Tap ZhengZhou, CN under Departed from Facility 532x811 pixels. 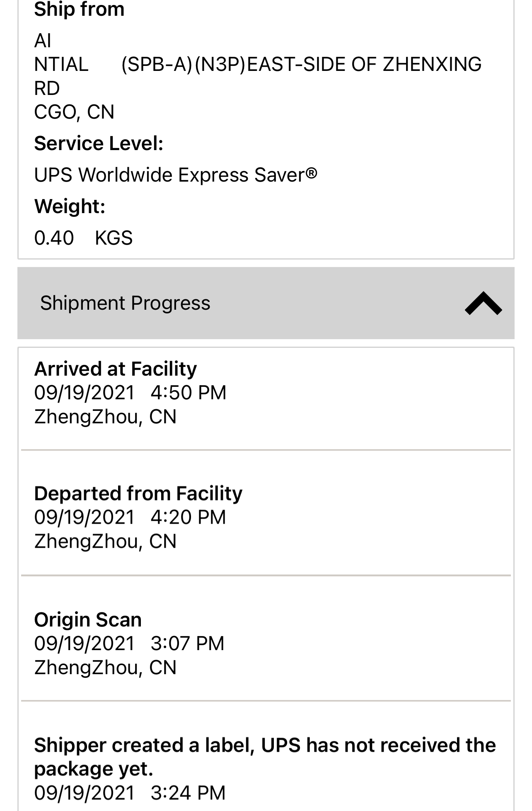pos(105,541)
